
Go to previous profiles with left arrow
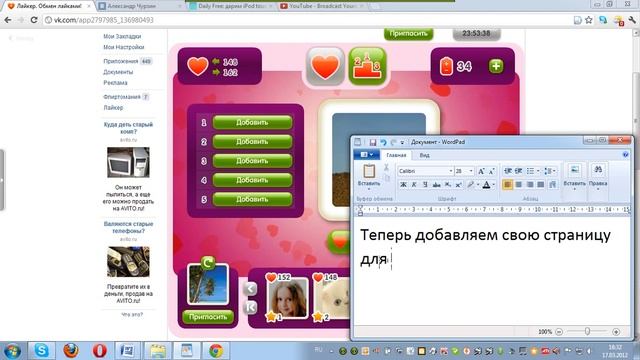[250, 289]
